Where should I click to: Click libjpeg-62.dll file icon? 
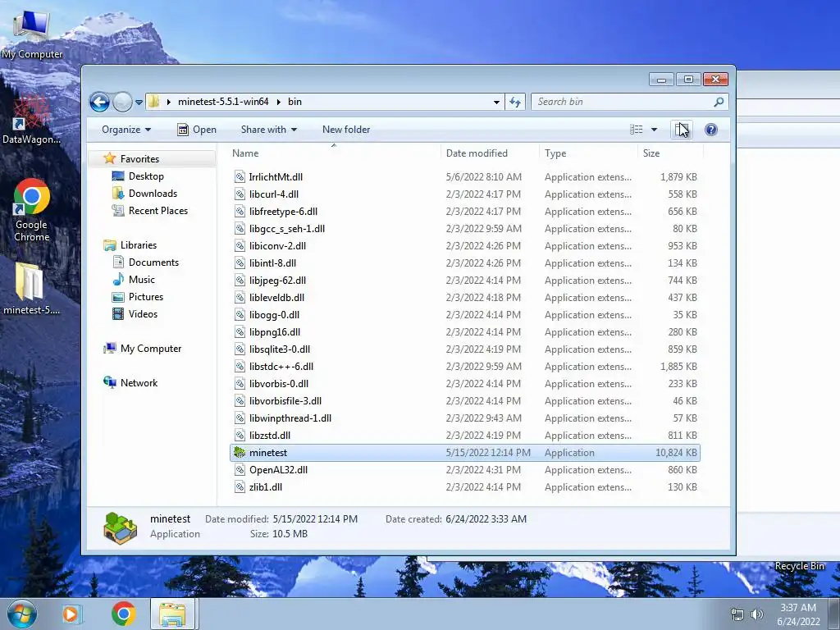click(240, 281)
